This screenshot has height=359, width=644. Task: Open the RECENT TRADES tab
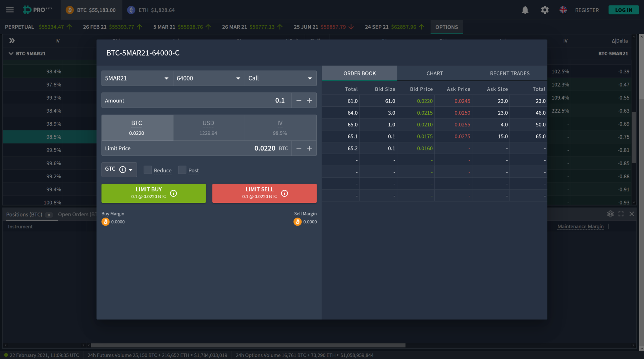coord(509,73)
